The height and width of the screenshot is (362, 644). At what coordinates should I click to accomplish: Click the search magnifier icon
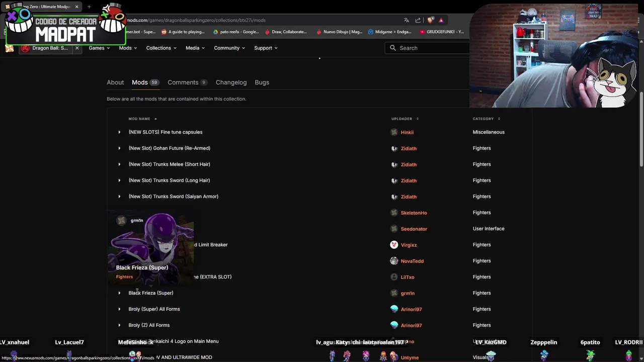click(393, 48)
